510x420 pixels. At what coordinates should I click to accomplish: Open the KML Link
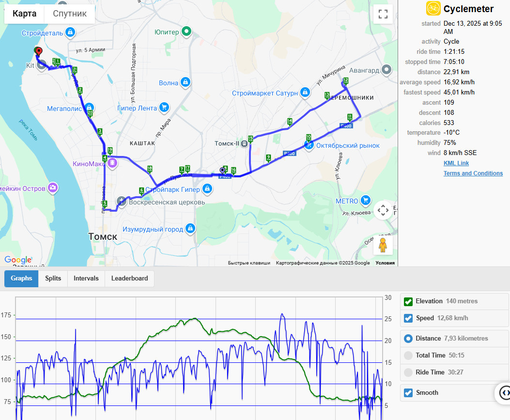(x=456, y=163)
